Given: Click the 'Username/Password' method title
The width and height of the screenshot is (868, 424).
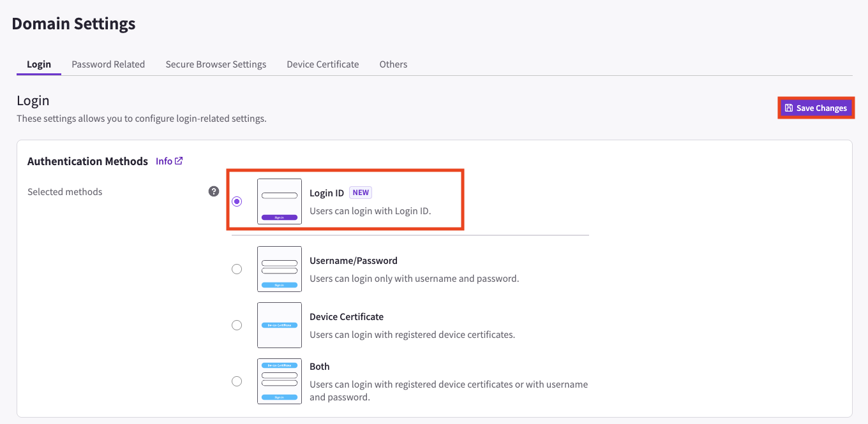Looking at the screenshot, I should [354, 261].
